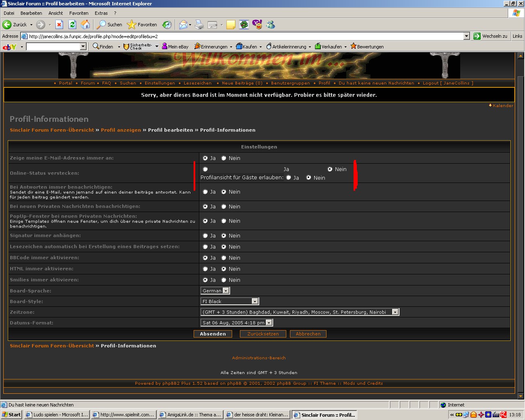
Task: Open the Administrations-Bereich link
Action: coord(259,358)
